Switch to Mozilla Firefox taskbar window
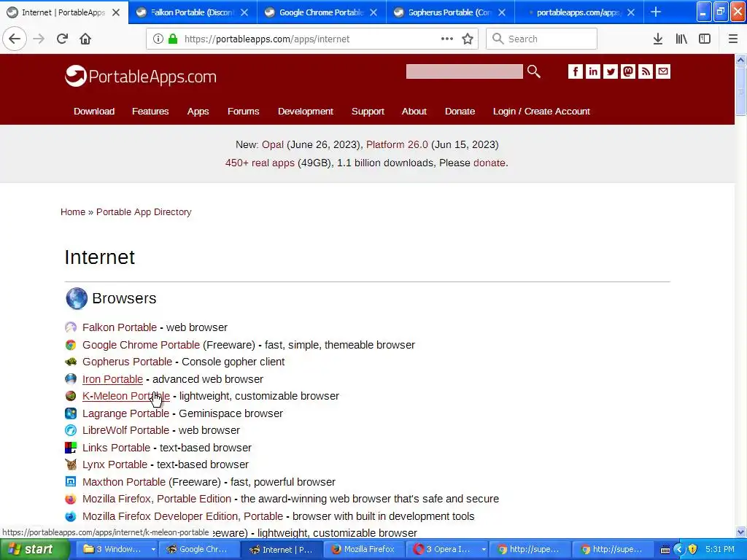Viewport: 747px width, 560px height. (x=365, y=550)
